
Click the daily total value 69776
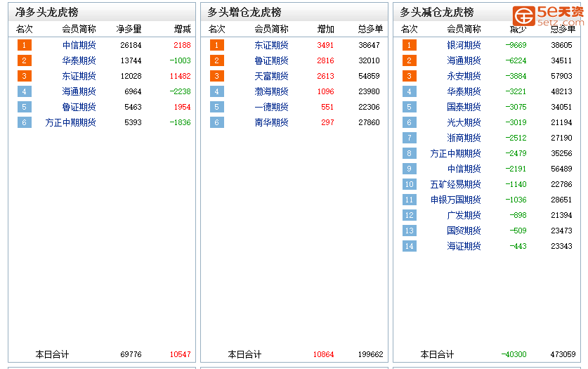[x=131, y=354]
